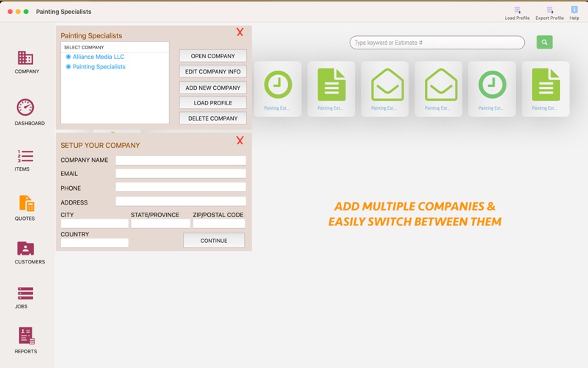Open last document estimate card
This screenshot has width=588, height=368.
pyautogui.click(x=545, y=89)
